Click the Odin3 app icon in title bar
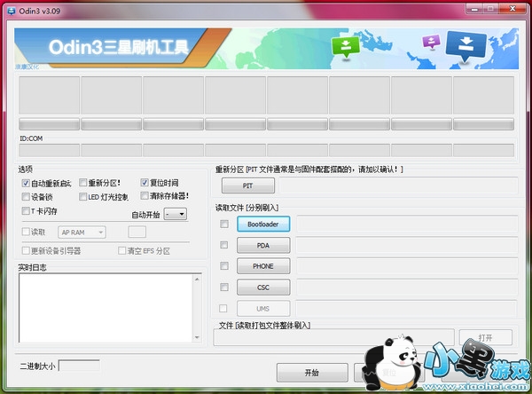The height and width of the screenshot is (394, 532). click(12, 11)
